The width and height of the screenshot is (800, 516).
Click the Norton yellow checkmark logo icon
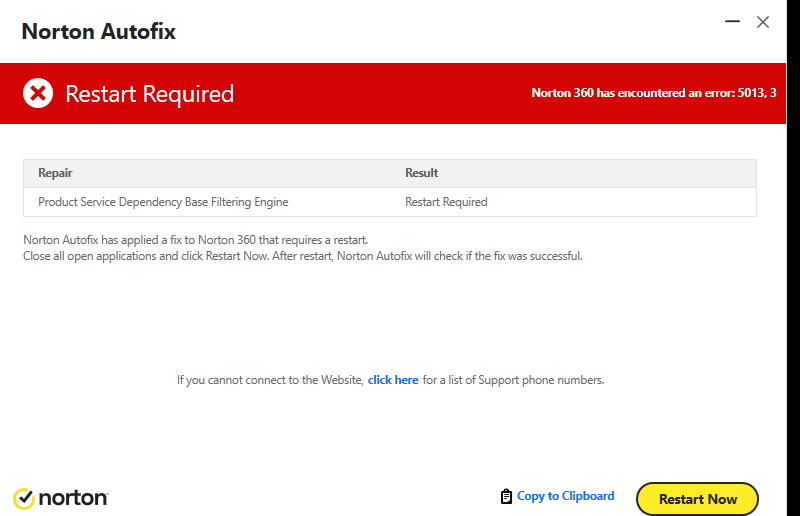click(23, 499)
